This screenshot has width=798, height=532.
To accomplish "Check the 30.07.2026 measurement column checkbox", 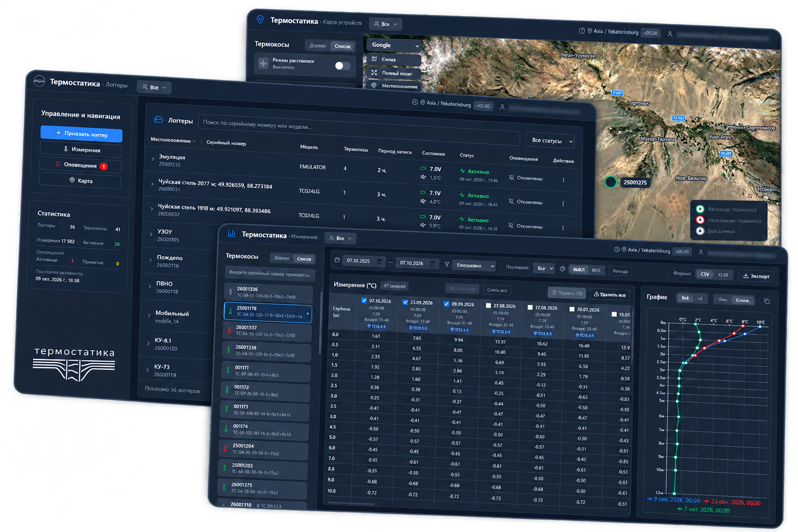I will click(572, 309).
